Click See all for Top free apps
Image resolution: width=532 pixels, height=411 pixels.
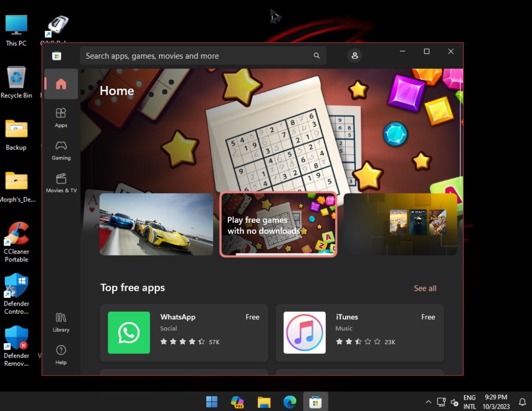[x=425, y=288]
